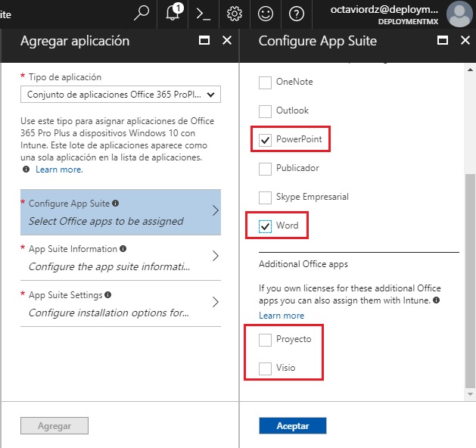Enable the OneNote checkbox
476x448 pixels.
click(x=266, y=82)
